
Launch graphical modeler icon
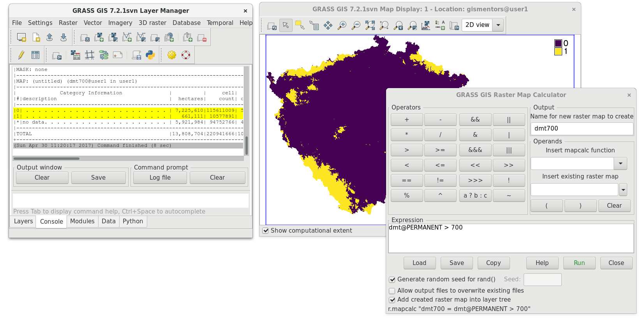(x=104, y=55)
